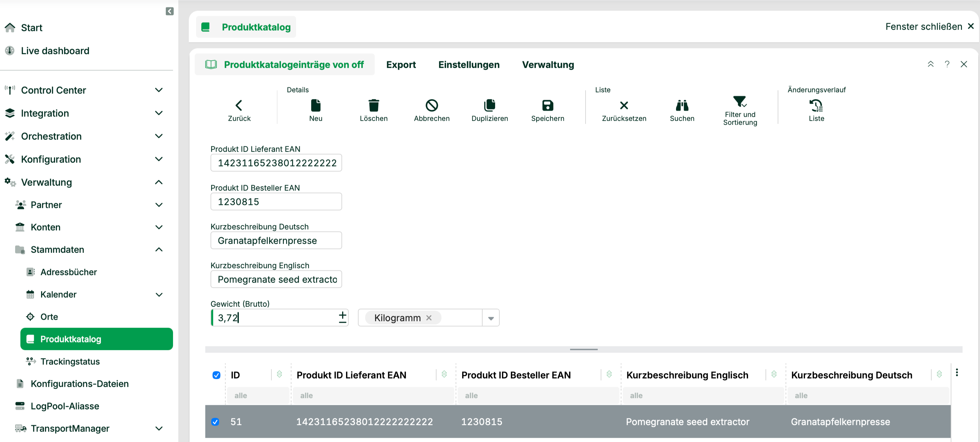
Task: Select table cell 'Pomegranate seed extractor'
Action: coord(688,422)
